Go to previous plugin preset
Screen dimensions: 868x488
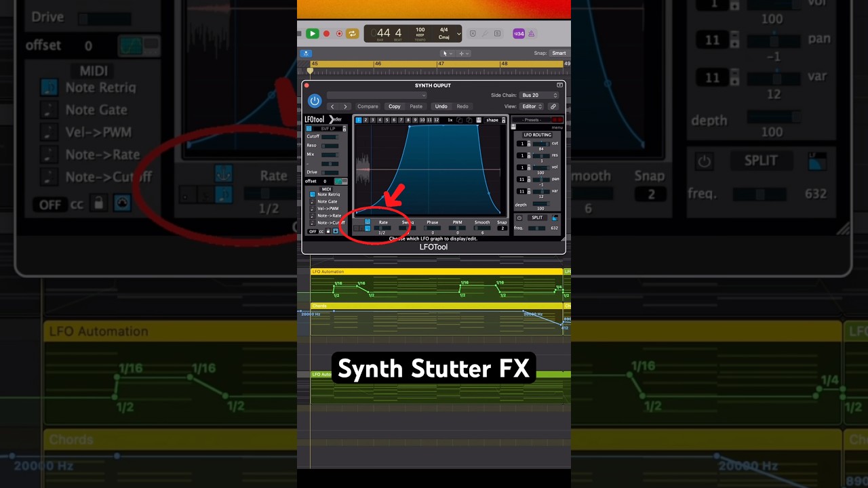(332, 106)
